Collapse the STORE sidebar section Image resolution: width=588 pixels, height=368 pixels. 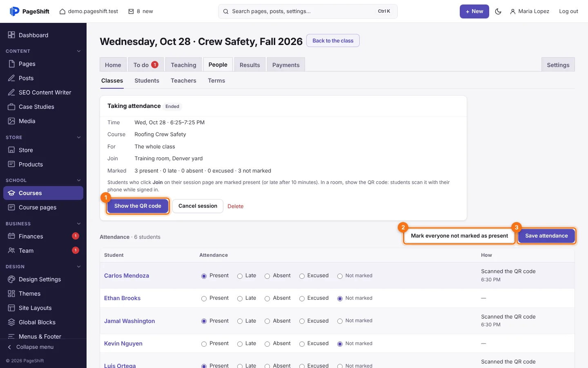[x=79, y=137]
